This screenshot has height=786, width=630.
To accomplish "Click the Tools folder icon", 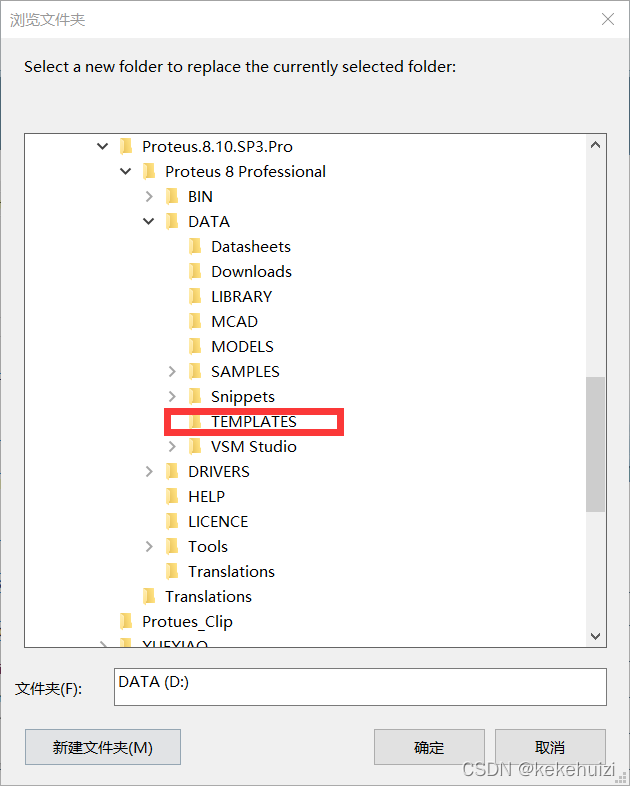I will coord(172,546).
